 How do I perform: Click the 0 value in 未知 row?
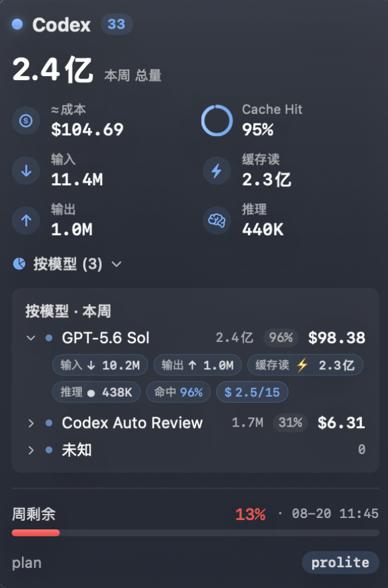click(x=361, y=449)
